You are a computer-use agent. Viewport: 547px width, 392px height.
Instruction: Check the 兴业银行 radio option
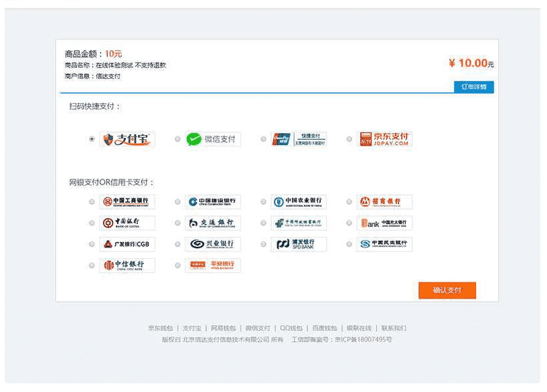[x=177, y=244]
